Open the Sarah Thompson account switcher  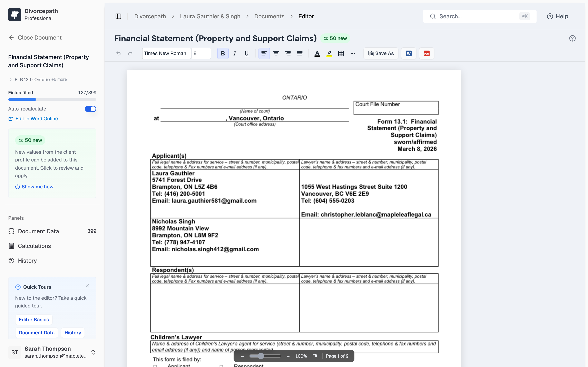[93, 352]
